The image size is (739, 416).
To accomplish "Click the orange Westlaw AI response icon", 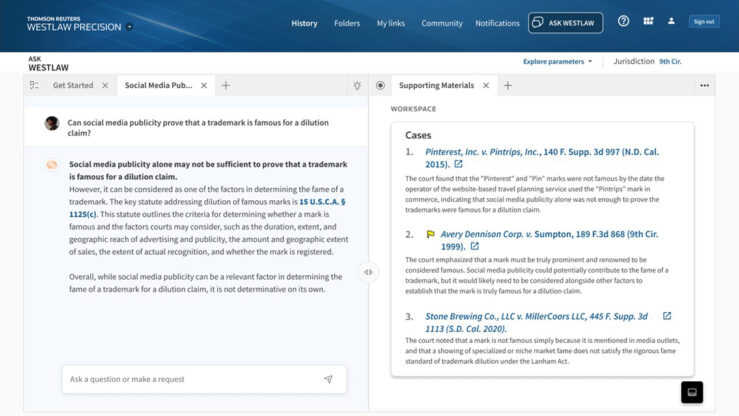I will [x=52, y=164].
